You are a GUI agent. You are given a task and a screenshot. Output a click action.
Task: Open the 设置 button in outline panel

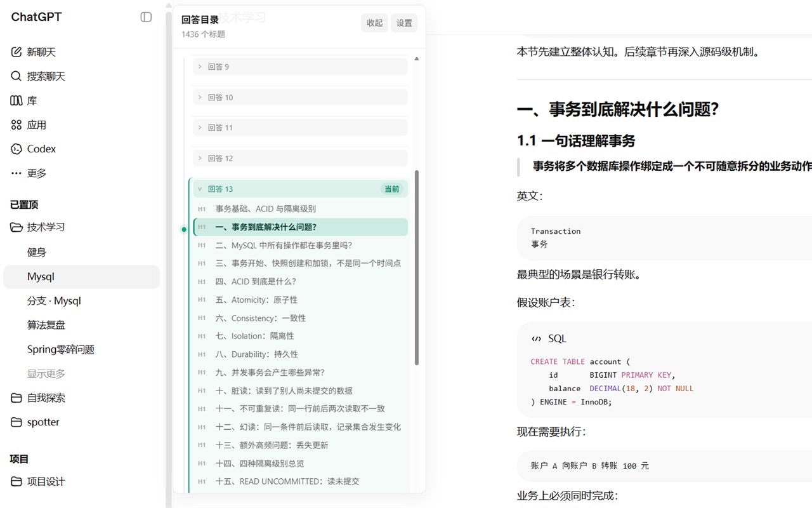click(404, 23)
